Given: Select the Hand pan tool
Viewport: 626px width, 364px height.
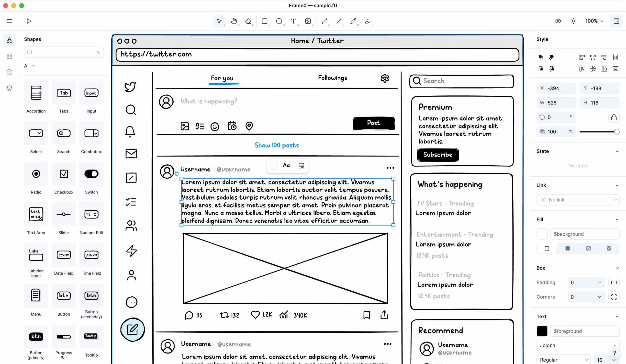Looking at the screenshot, I should click(234, 21).
